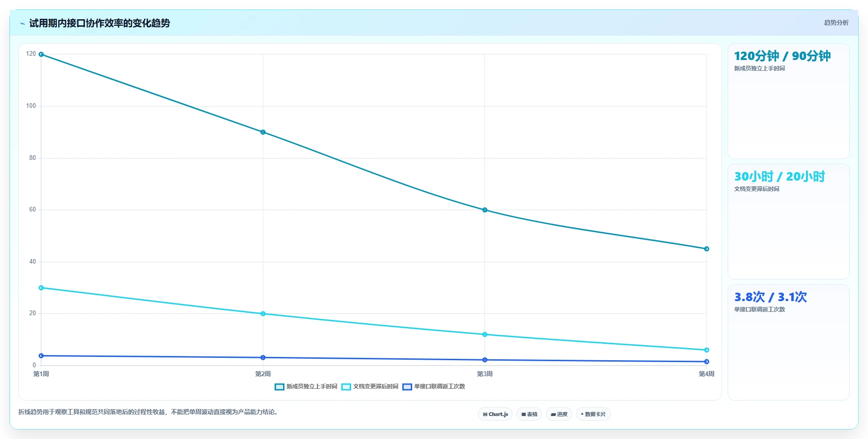Click the 第2周 point at 90 on the teal line
The width and height of the screenshot is (868, 439).
click(x=263, y=132)
